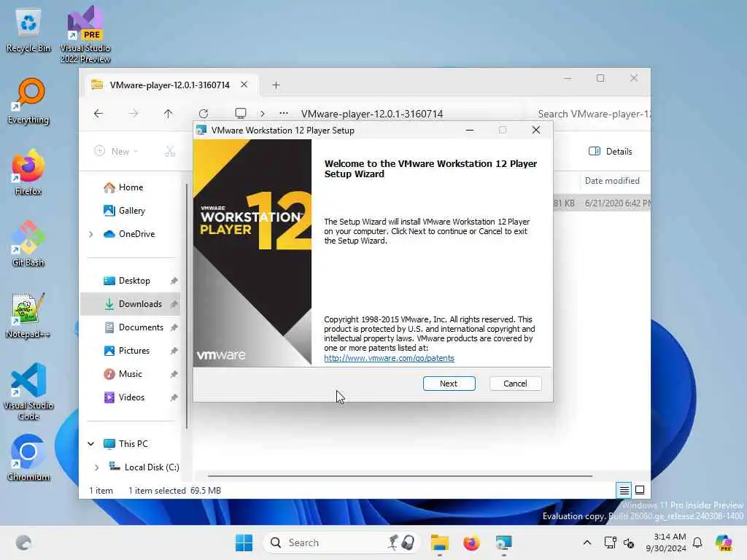Image resolution: width=747 pixels, height=560 pixels.
Task: Open the New dropdown in Explorer toolbar
Action: point(117,151)
